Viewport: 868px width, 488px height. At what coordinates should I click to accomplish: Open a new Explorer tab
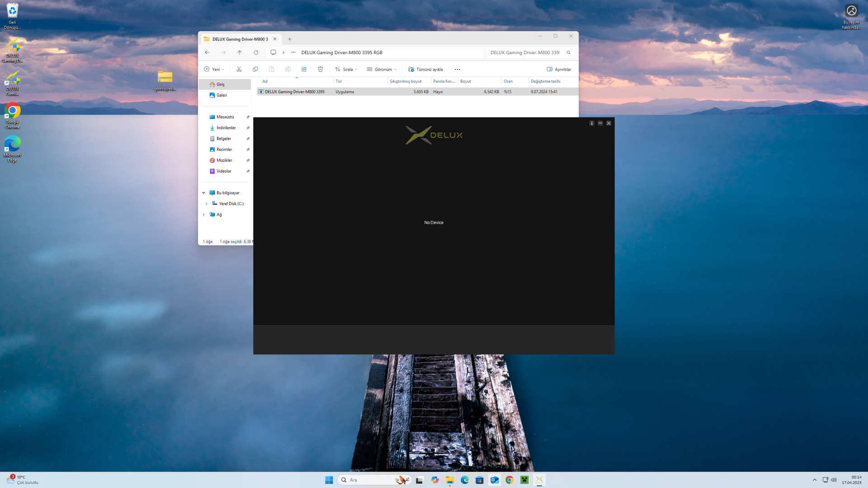tap(290, 39)
